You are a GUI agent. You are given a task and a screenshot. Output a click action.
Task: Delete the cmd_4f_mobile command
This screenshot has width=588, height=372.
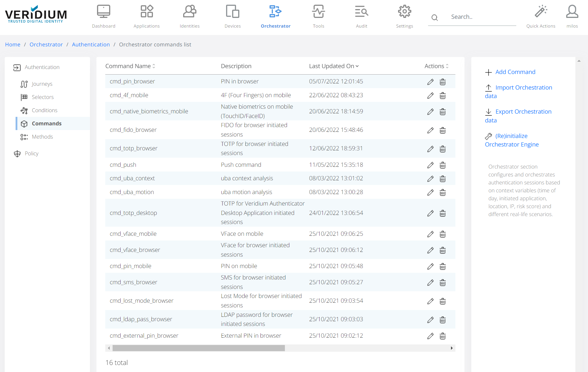coord(442,95)
